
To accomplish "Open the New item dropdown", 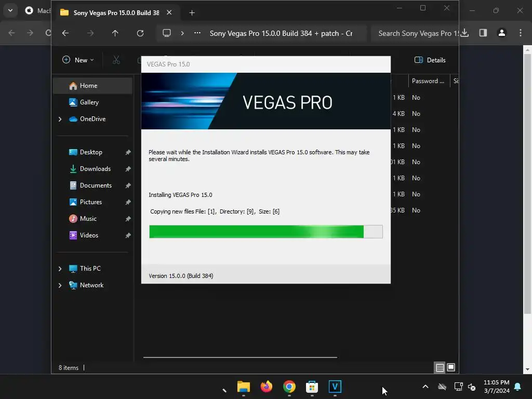I will click(x=78, y=60).
